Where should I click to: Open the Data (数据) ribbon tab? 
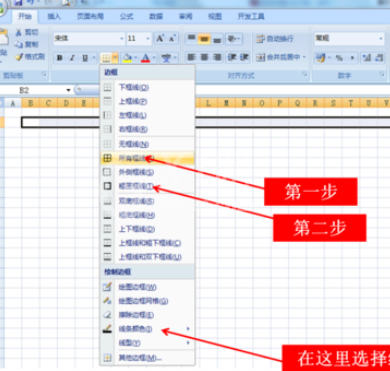pyautogui.click(x=156, y=16)
